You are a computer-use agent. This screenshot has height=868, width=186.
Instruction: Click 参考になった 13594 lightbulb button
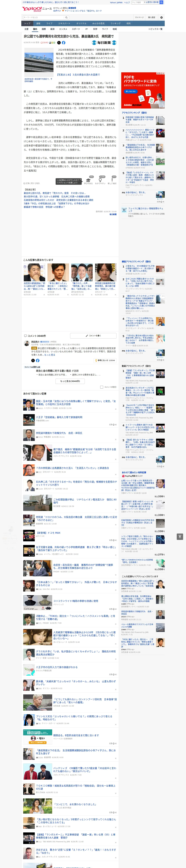pos(105,360)
